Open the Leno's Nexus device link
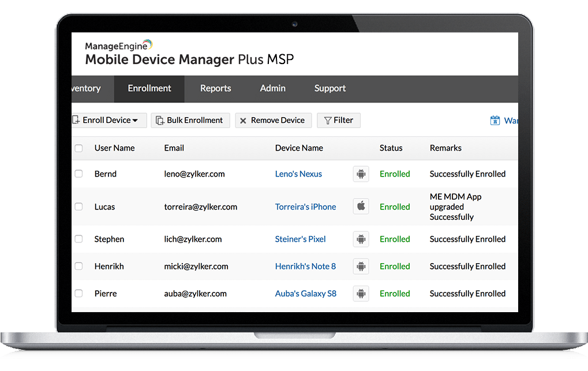The width and height of the screenshot is (588, 371). tap(298, 174)
